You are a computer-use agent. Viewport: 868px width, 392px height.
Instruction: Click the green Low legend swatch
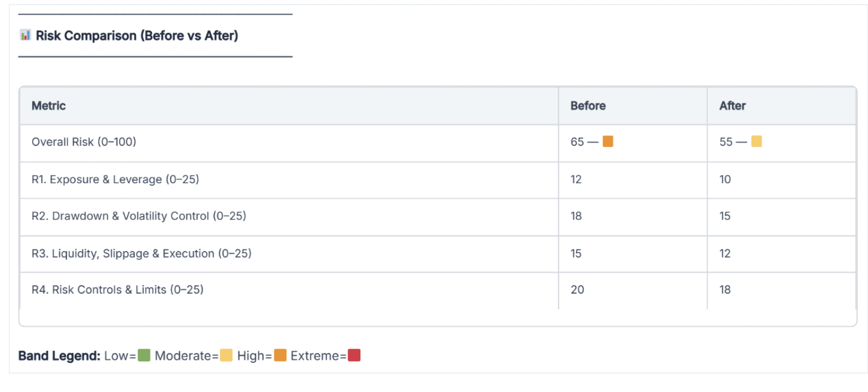click(144, 355)
